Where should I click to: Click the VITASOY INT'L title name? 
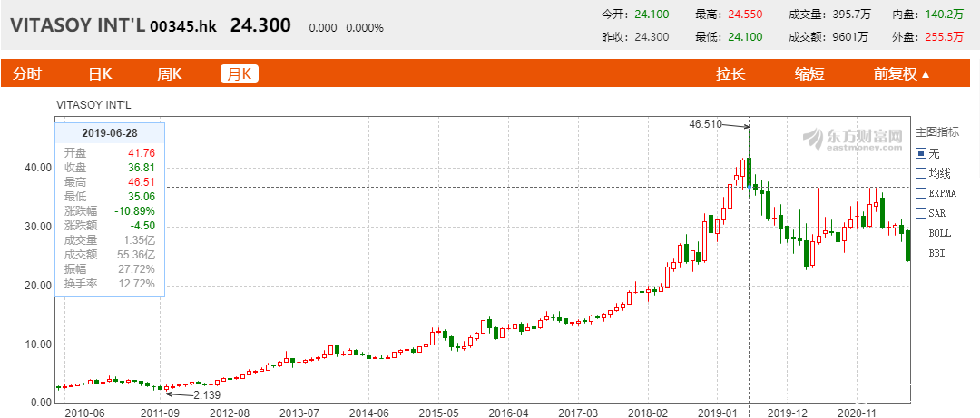point(77,26)
